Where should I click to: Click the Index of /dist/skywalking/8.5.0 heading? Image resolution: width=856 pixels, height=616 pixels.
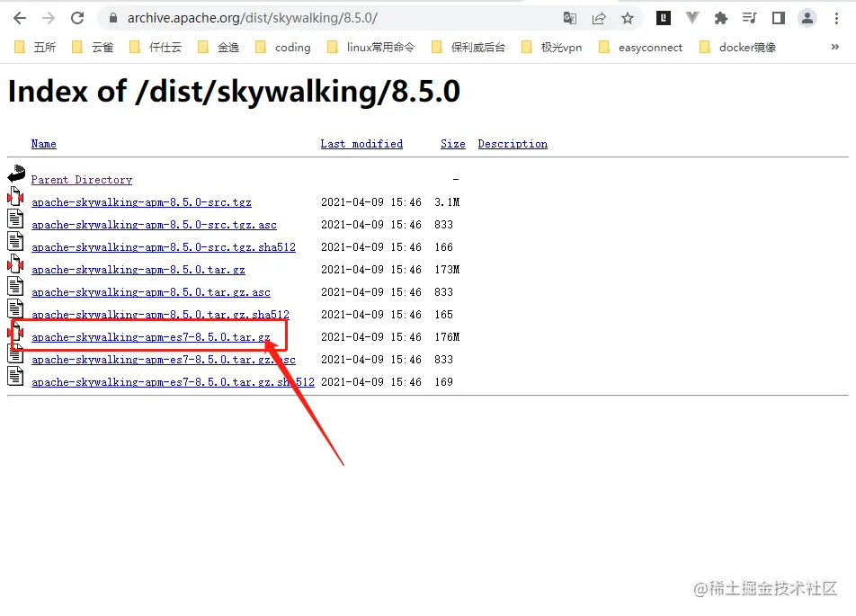click(x=234, y=91)
